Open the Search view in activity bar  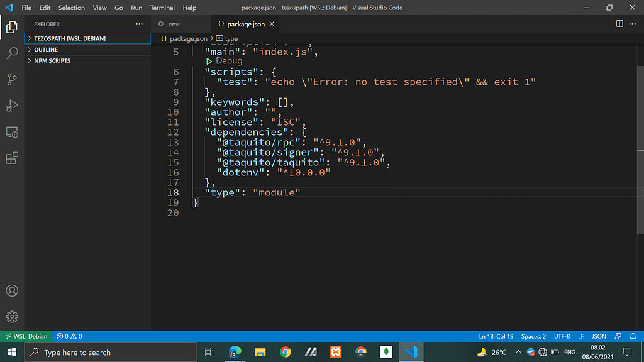12,53
